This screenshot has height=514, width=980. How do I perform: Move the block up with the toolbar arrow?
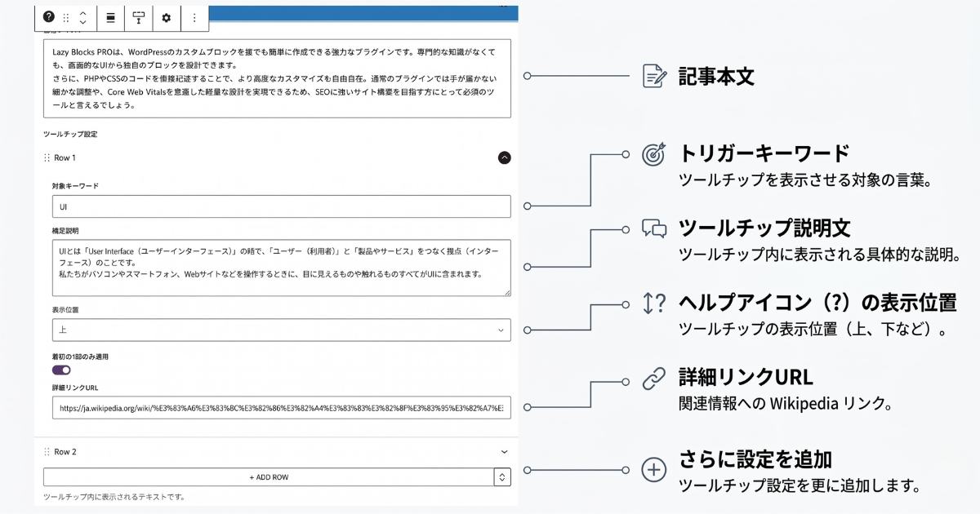pos(82,12)
